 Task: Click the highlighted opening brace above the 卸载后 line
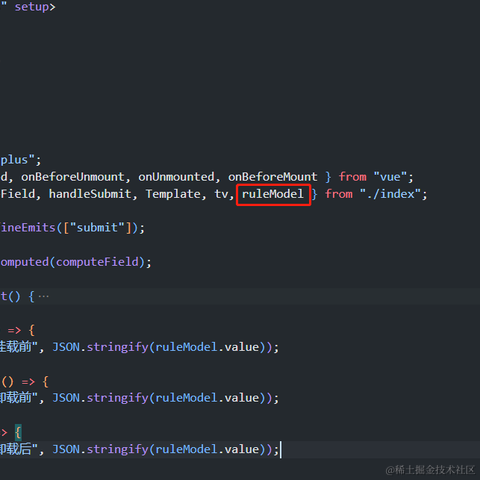pos(18,432)
